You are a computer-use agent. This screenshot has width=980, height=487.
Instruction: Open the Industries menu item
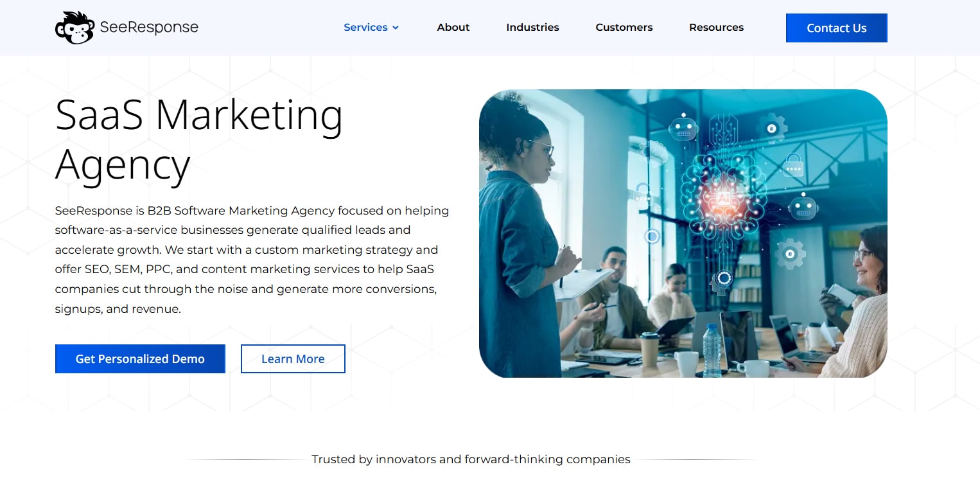click(532, 28)
